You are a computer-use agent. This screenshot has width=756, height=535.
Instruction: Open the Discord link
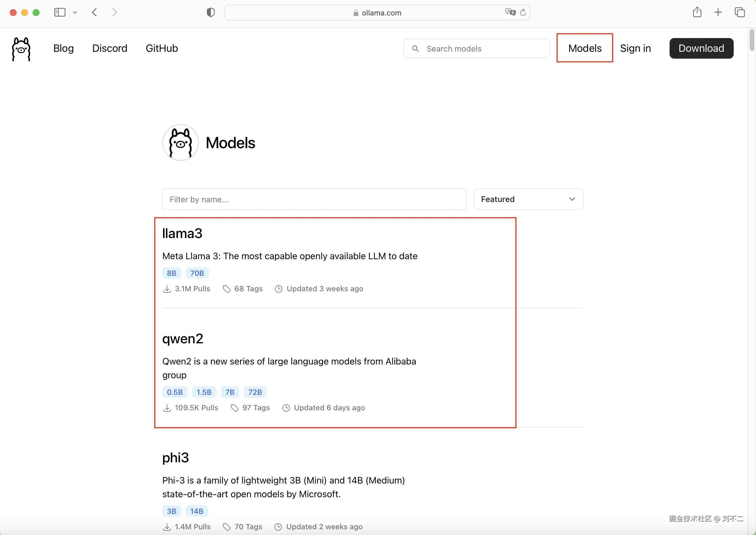[110, 48]
